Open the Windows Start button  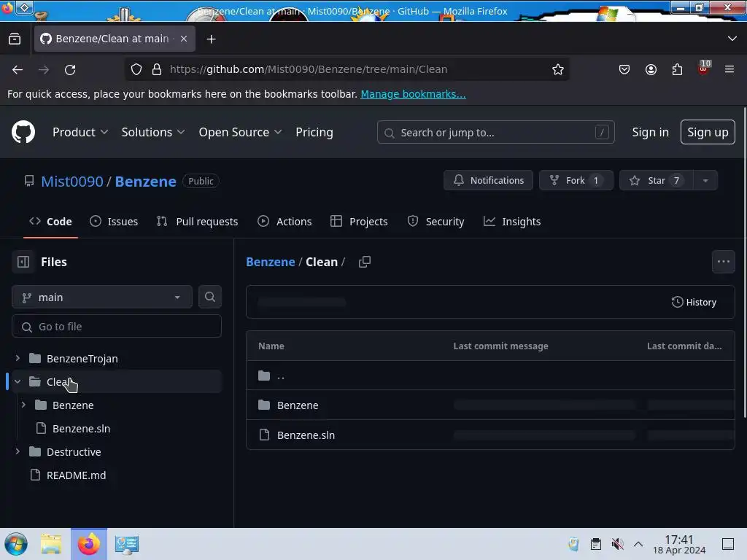click(x=16, y=544)
